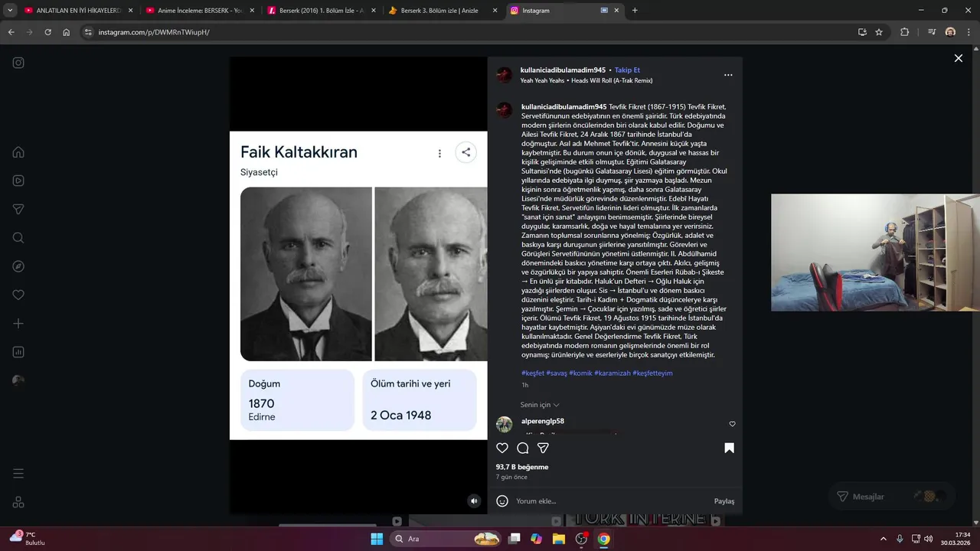Switch to 'Anime İnceleme: BERSERK' tab
The height and width of the screenshot is (551, 980).
click(199, 11)
